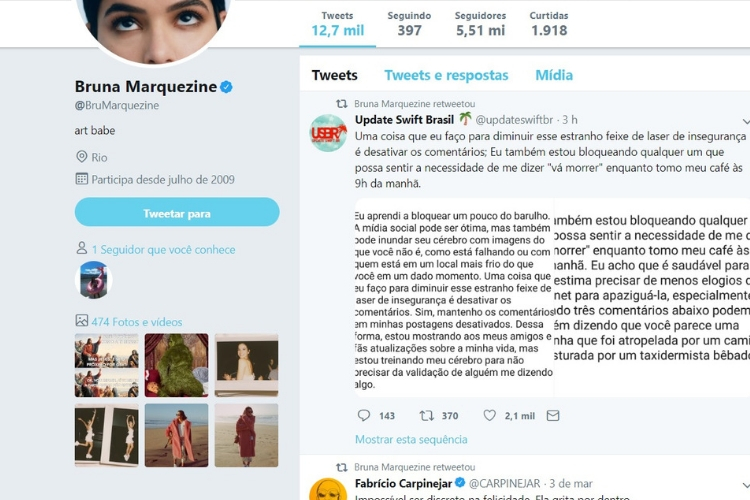The image size is (750, 500).
Task: Switch to Tweets e respostas tab
Action: pyautogui.click(x=446, y=75)
